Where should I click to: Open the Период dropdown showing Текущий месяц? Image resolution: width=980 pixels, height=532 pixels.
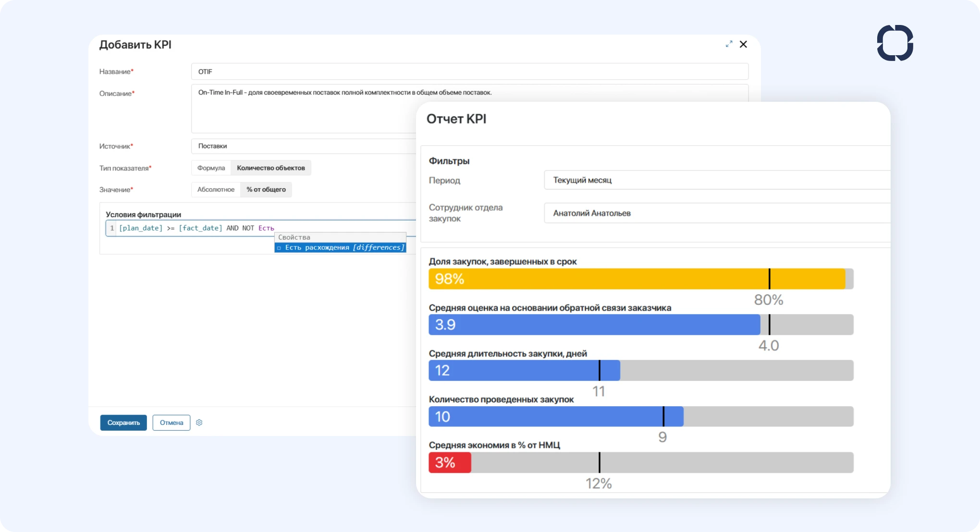[x=716, y=180]
